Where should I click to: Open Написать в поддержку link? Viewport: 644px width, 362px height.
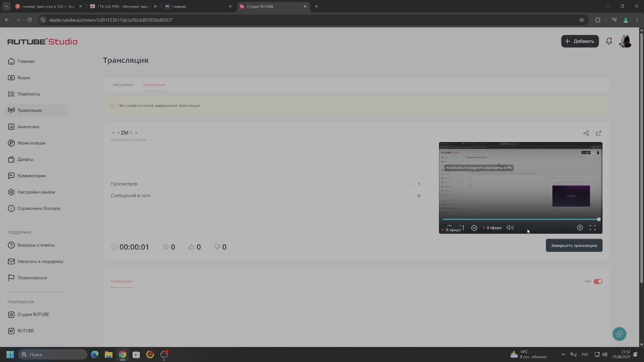pos(40,261)
